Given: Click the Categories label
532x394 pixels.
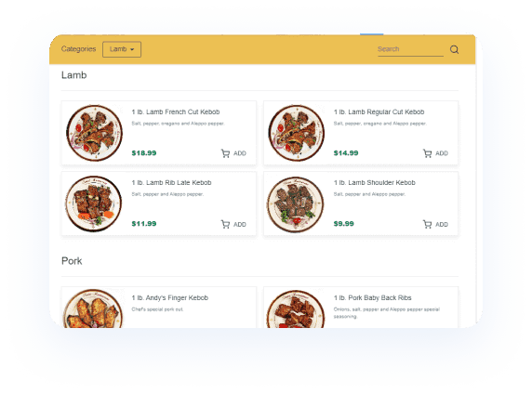Looking at the screenshot, I should pos(78,49).
